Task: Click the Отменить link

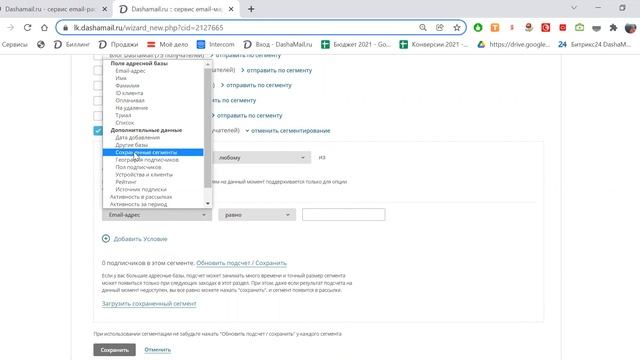Action: [x=158, y=350]
